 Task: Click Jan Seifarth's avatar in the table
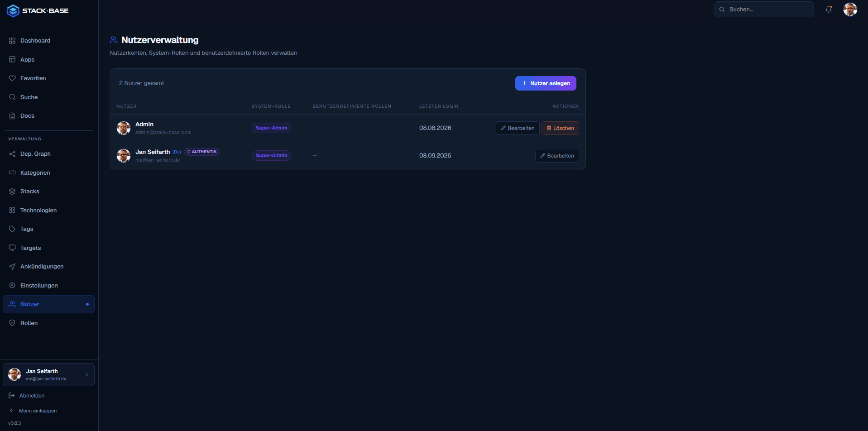tap(124, 156)
